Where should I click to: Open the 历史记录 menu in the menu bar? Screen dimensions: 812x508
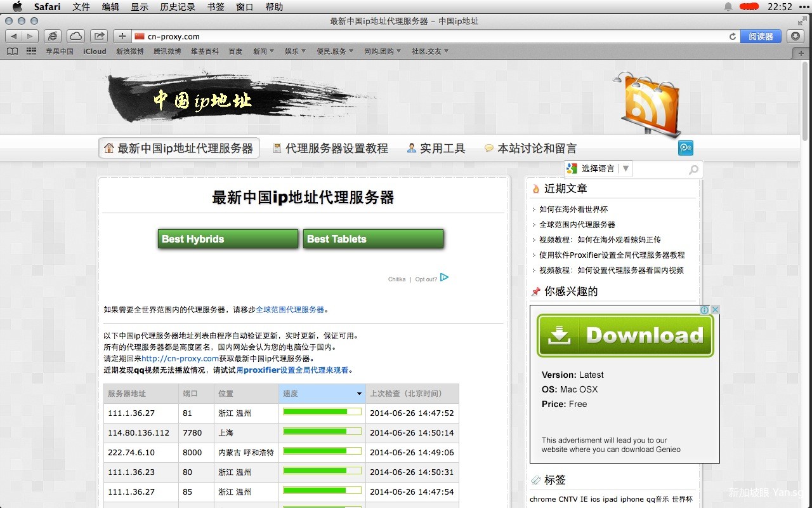[178, 7]
